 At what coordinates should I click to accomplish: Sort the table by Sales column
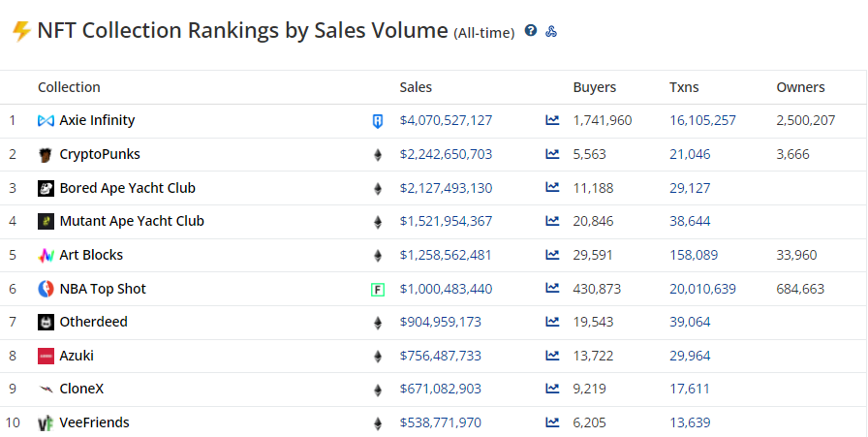click(416, 87)
